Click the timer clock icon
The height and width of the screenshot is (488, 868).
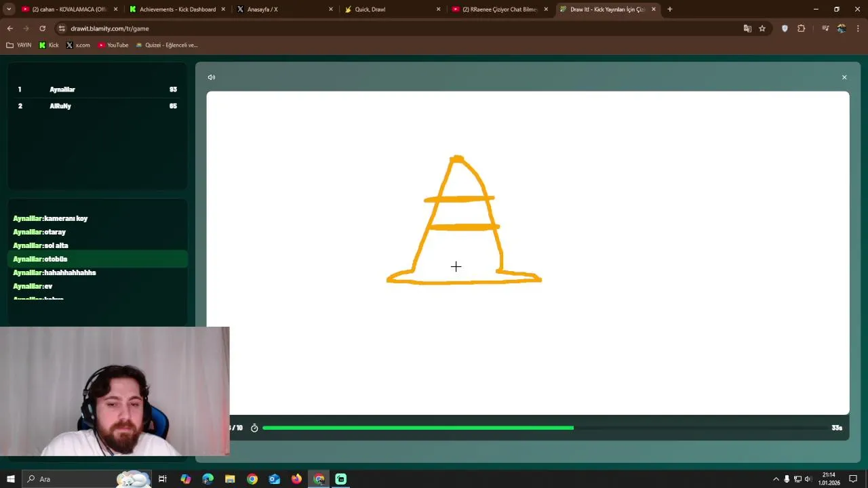[254, 428]
